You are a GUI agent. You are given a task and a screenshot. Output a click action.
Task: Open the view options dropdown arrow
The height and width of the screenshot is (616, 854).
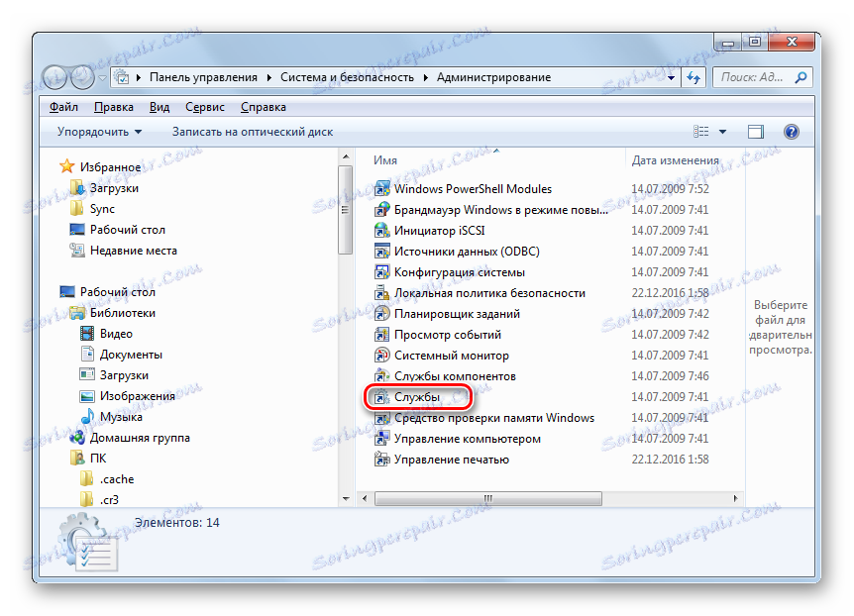click(723, 132)
